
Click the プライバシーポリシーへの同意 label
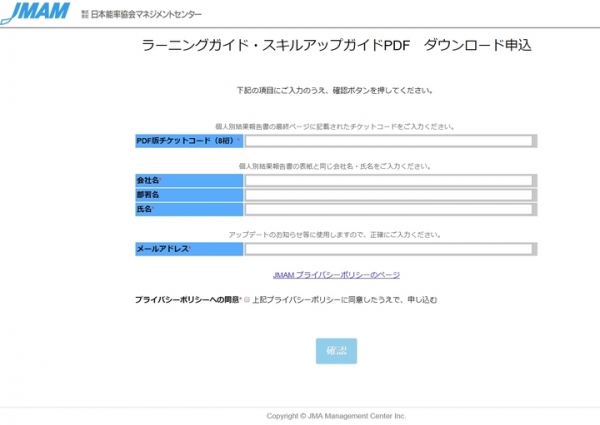(x=188, y=300)
